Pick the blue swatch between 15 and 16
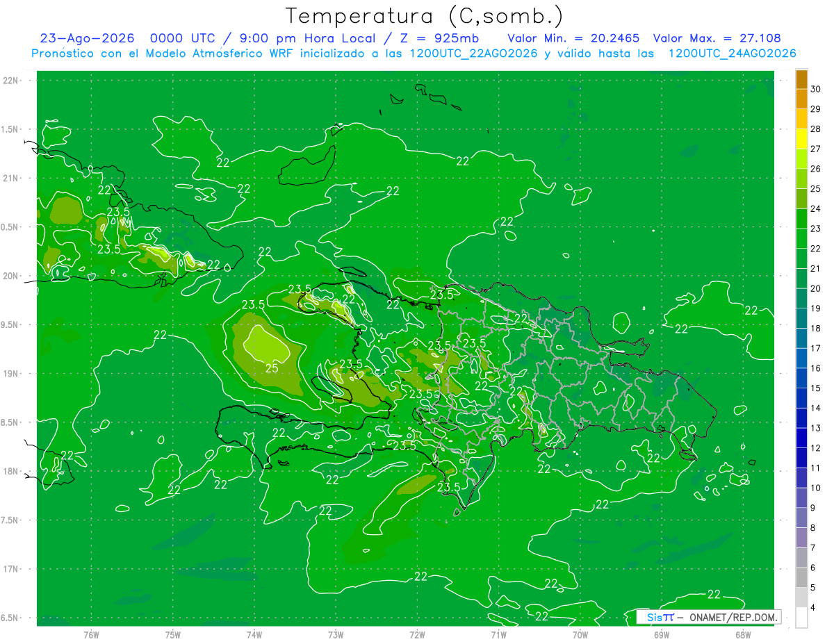The height and width of the screenshot is (644, 834). coord(801,379)
